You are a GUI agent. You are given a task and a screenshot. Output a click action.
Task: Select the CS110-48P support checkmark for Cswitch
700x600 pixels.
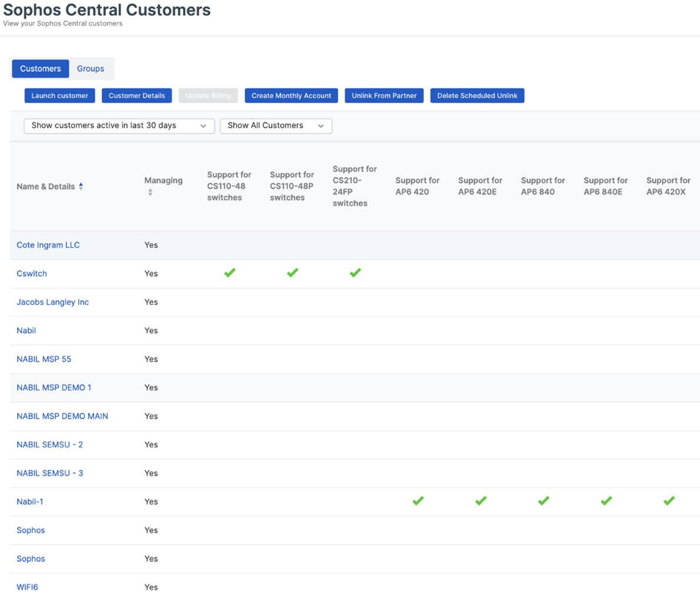pos(292,272)
